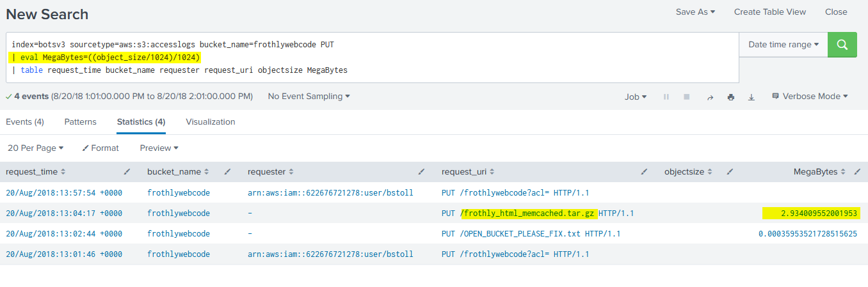Screen dimensions: 868x287
Task: Stop the search job
Action: tap(687, 97)
